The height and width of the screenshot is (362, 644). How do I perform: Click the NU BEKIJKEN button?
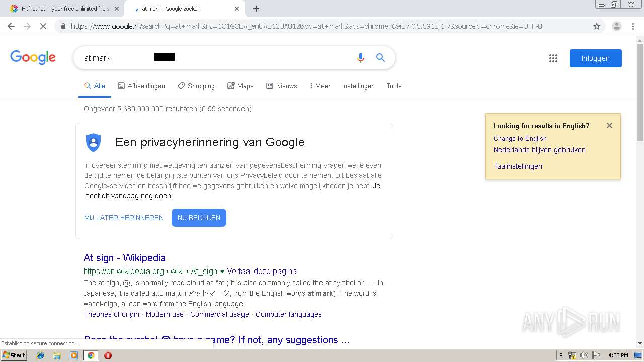pos(199,218)
